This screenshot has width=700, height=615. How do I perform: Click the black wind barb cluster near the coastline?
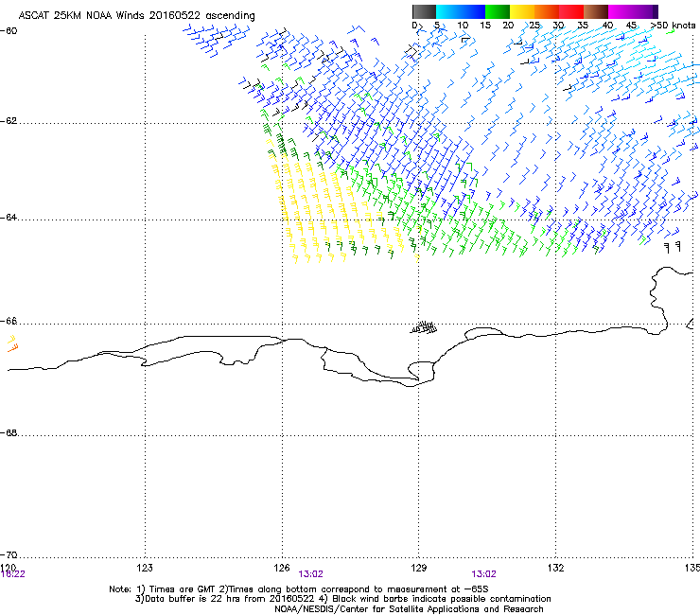423,327
